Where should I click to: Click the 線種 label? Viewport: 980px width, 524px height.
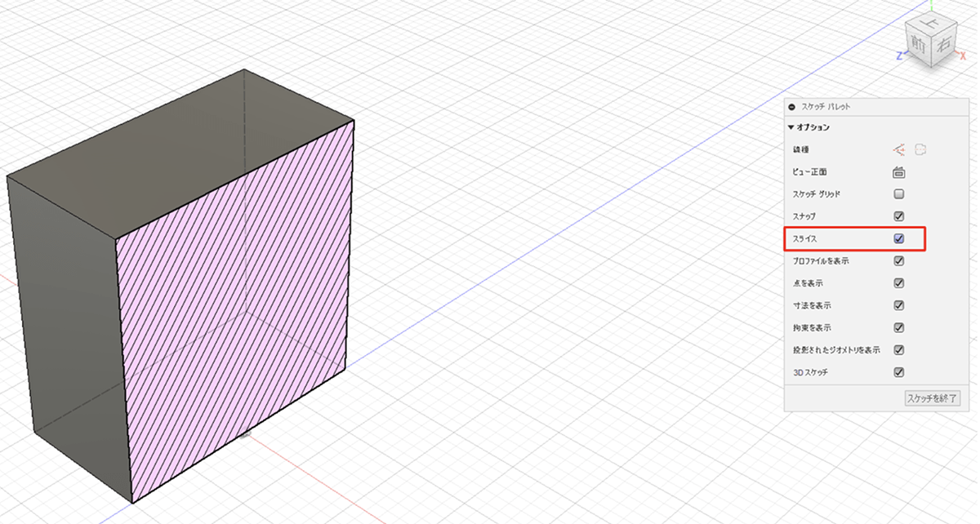pyautogui.click(x=800, y=150)
